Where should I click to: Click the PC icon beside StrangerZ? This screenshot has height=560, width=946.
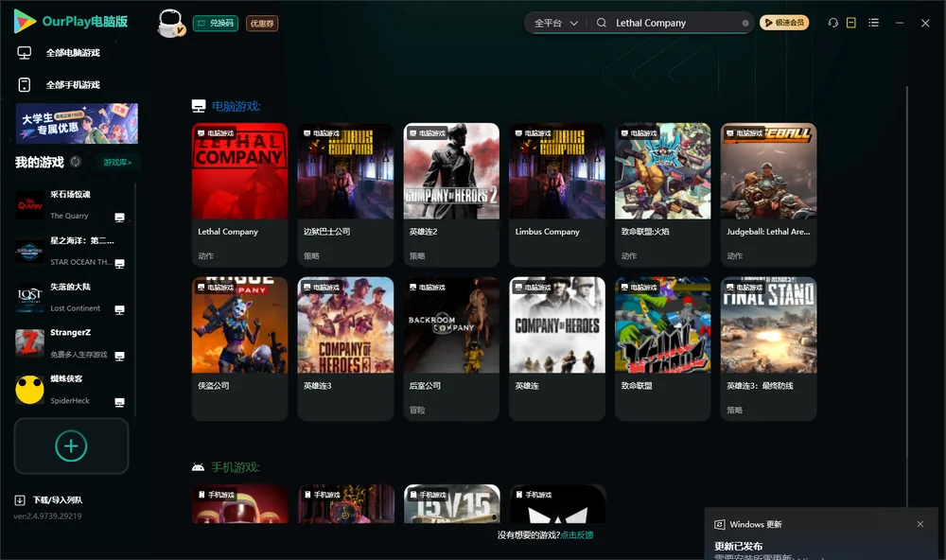(x=119, y=356)
